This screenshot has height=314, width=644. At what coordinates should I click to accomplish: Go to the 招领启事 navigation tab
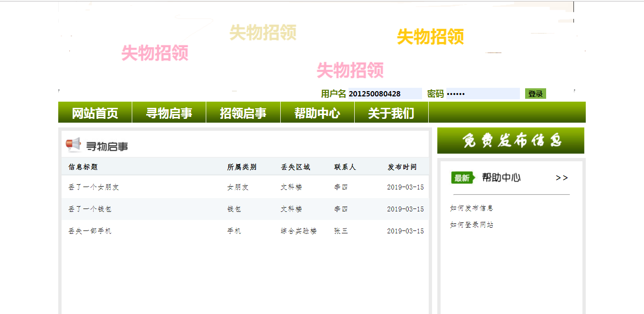pyautogui.click(x=243, y=113)
